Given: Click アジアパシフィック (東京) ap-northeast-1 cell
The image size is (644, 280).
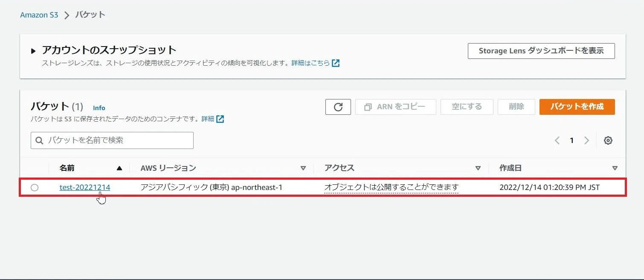Looking at the screenshot, I should coord(212,187).
